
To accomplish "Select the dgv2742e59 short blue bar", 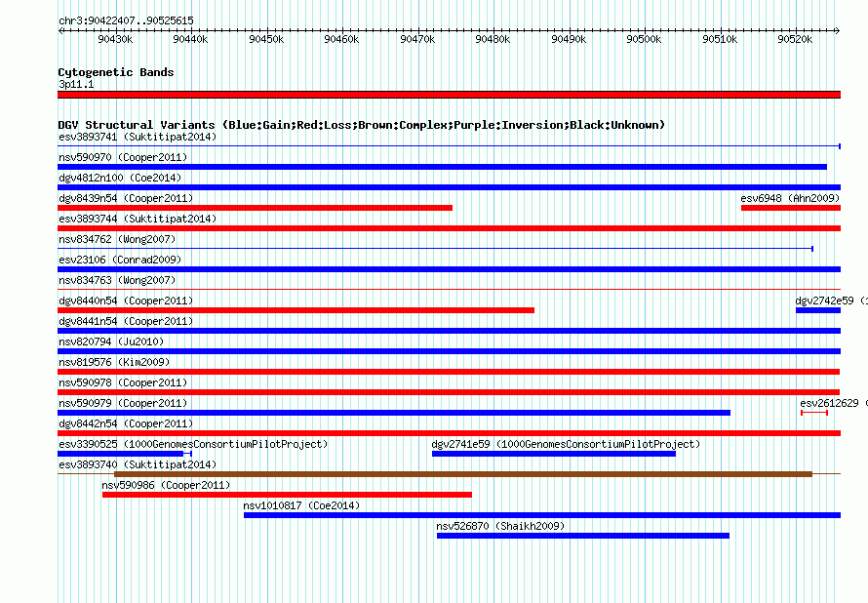I will [818, 310].
